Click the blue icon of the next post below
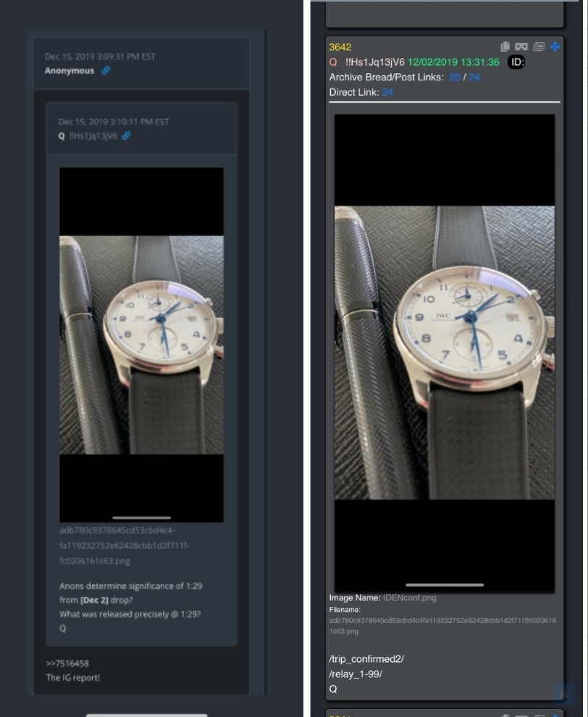Viewport: 588px width, 717px height. 555,715
